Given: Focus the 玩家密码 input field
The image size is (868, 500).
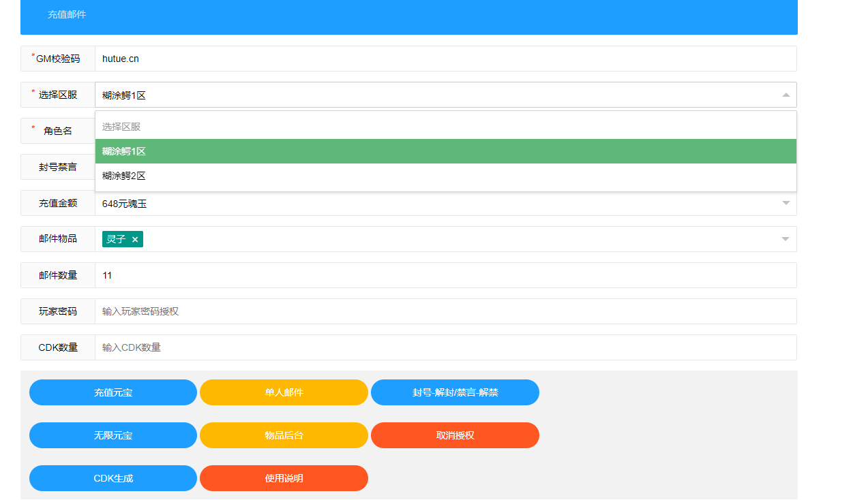Looking at the screenshot, I should 446,311.
